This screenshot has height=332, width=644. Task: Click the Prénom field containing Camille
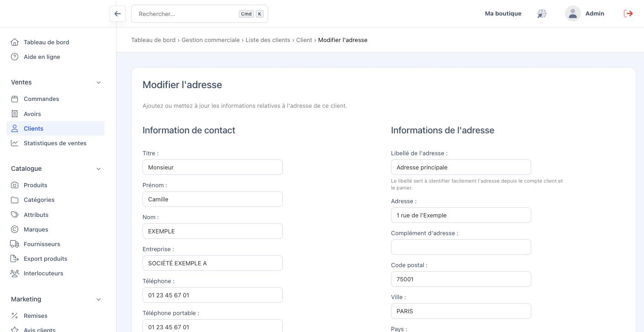(212, 199)
